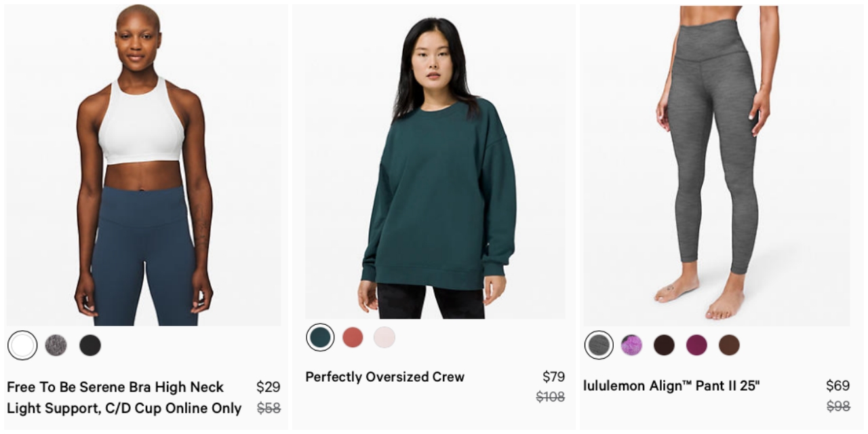868x434 pixels.
Task: Click the white bra product photo
Action: 144,165
